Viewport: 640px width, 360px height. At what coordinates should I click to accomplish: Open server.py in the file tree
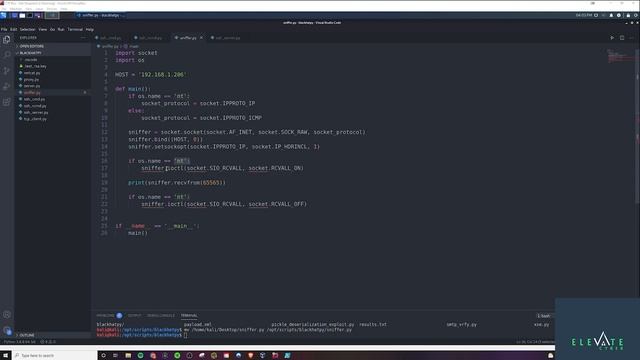[x=32, y=86]
